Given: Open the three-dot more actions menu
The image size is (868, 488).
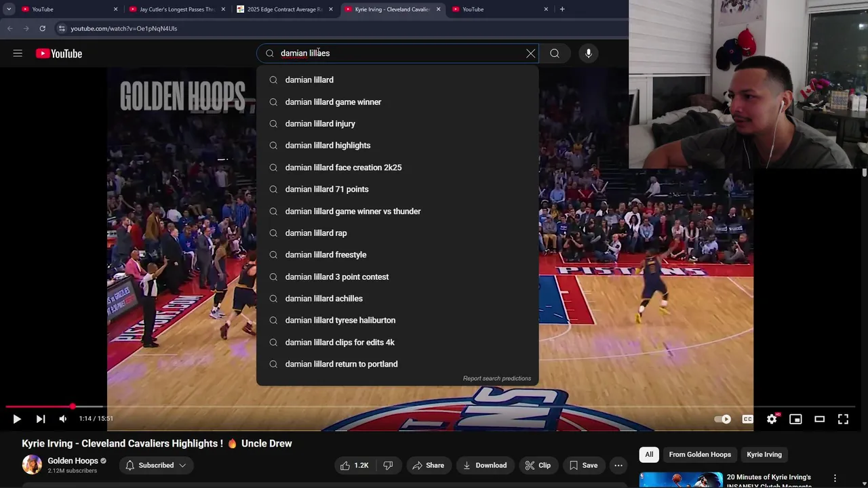Looking at the screenshot, I should click(618, 466).
